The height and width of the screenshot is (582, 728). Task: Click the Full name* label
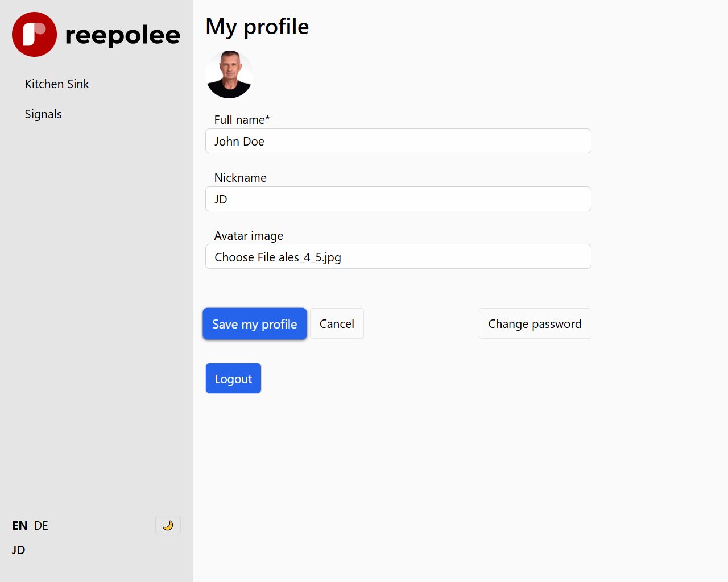pyautogui.click(x=242, y=120)
